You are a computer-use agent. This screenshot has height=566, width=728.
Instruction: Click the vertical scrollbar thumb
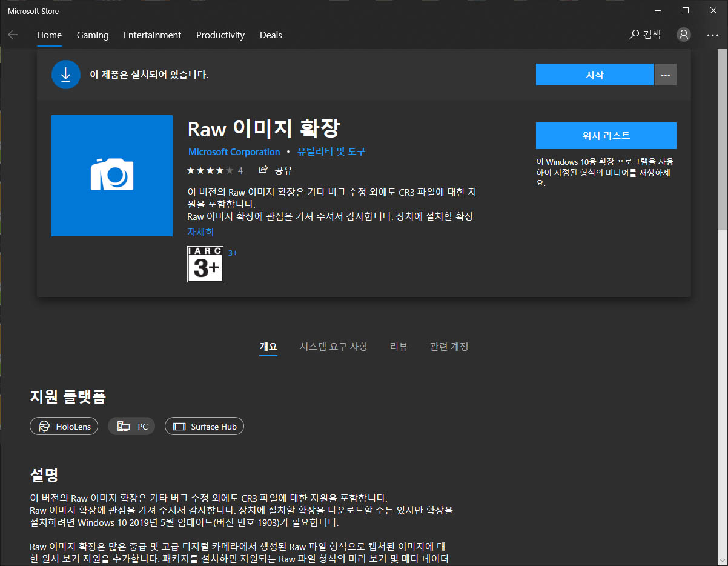click(x=723, y=139)
